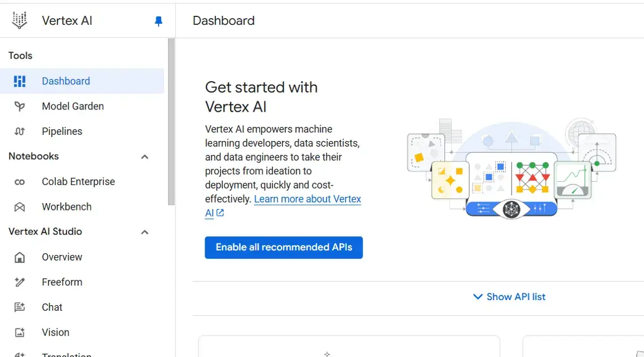Click the sidebar vertical scrollbar

(x=171, y=121)
